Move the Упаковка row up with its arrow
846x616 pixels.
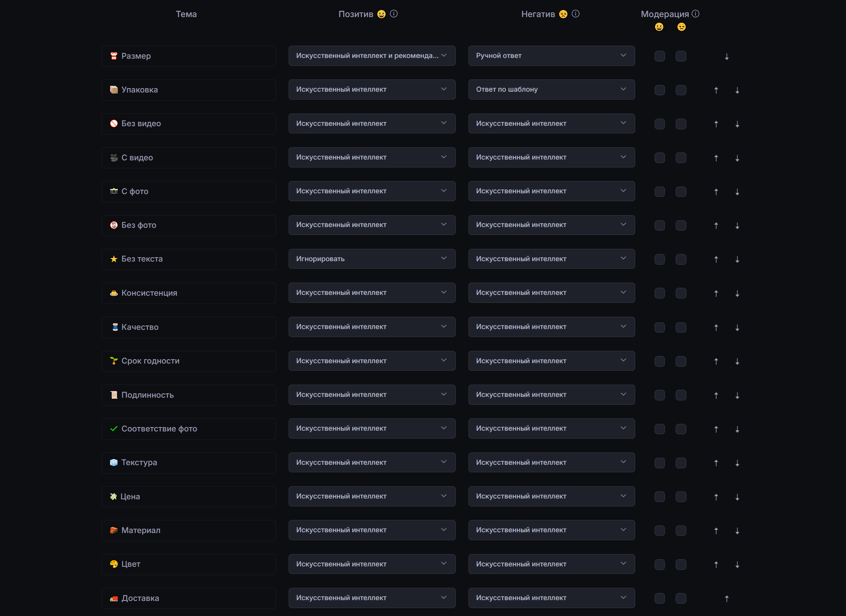click(716, 90)
